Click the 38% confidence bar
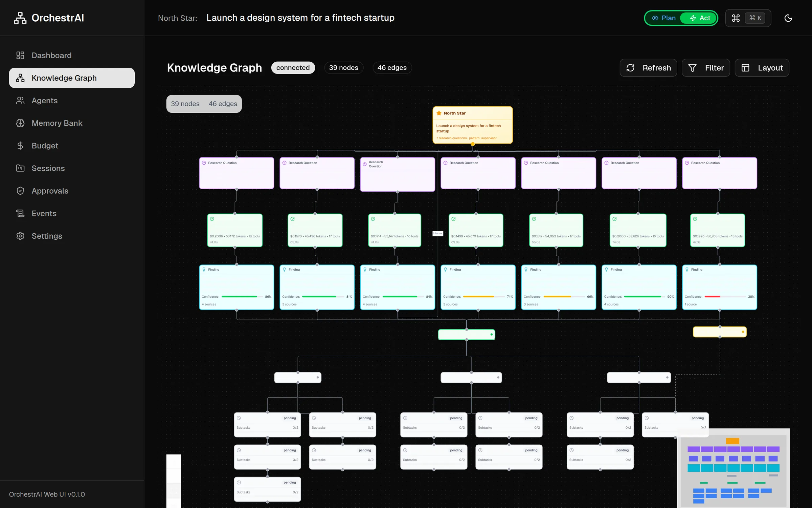 point(725,297)
